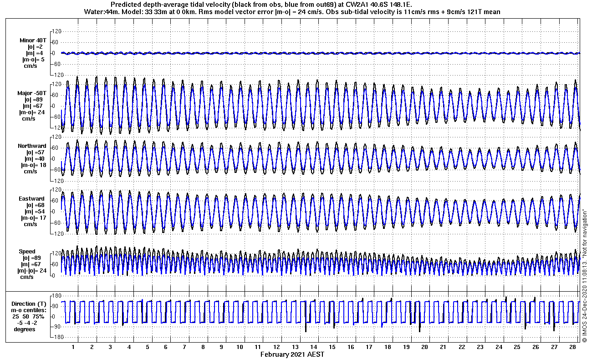The height and width of the screenshot is (364, 592).
Task: Click the '-5 -4 -2' centile values
Action: coord(26,323)
